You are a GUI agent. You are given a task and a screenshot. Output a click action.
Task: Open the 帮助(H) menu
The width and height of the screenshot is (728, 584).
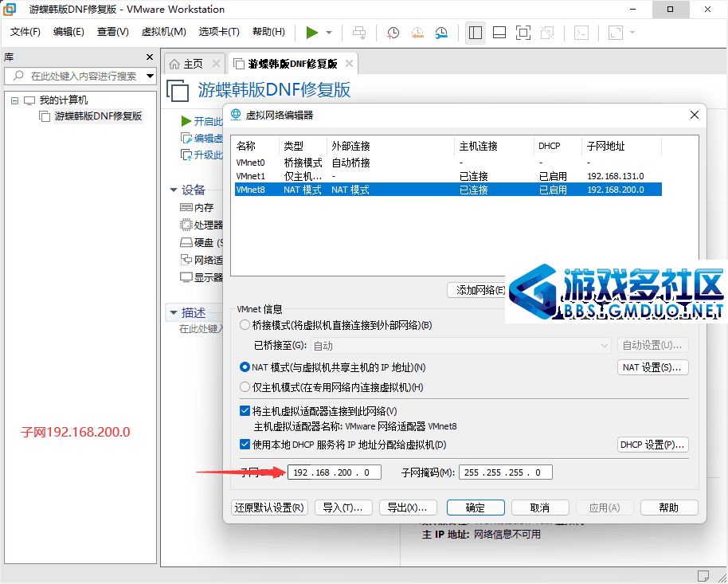pos(268,32)
